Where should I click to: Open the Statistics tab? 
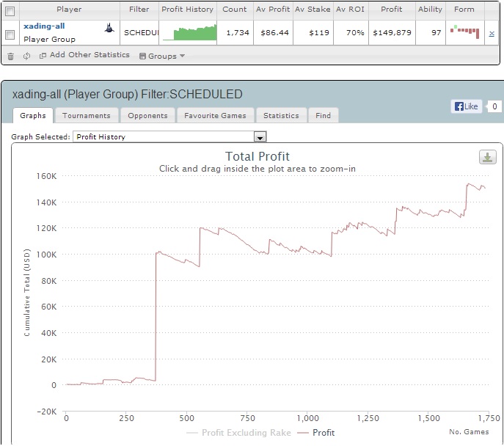point(281,116)
